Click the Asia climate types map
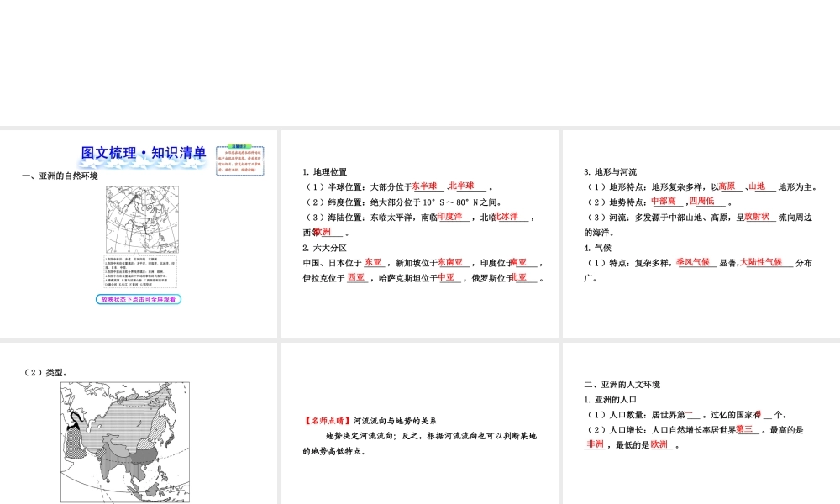840x504 pixels. coord(125,443)
